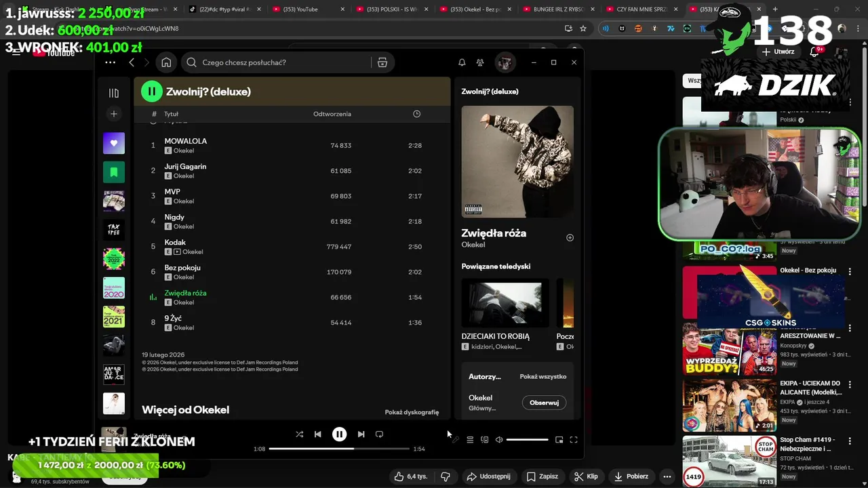868x488 pixels.
Task: Mute Spotify with the speaker icon
Action: coord(499,440)
